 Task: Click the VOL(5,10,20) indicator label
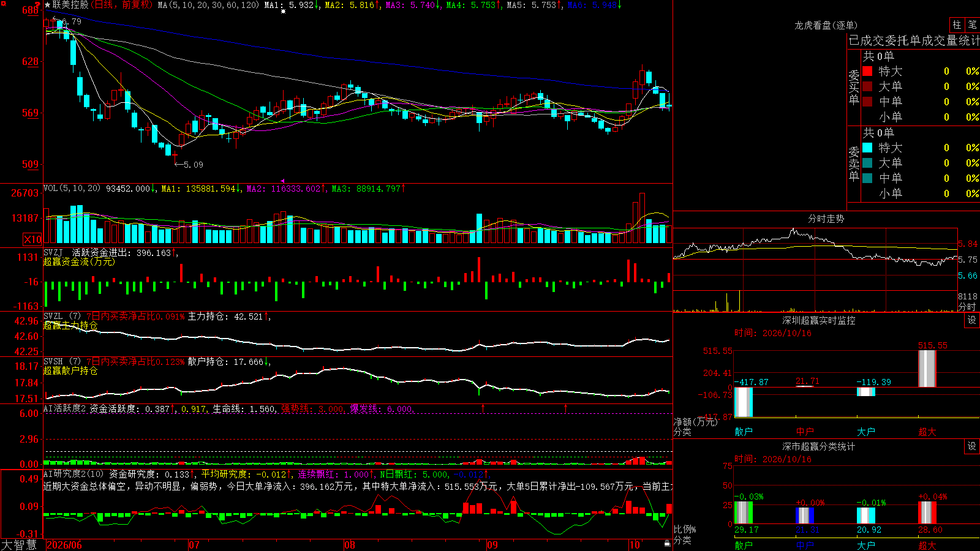click(72, 189)
